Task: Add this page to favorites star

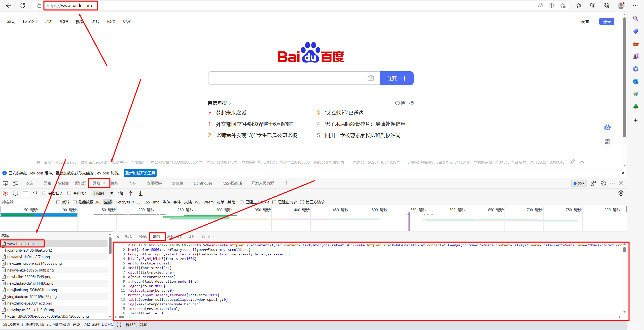Action: (x=563, y=6)
